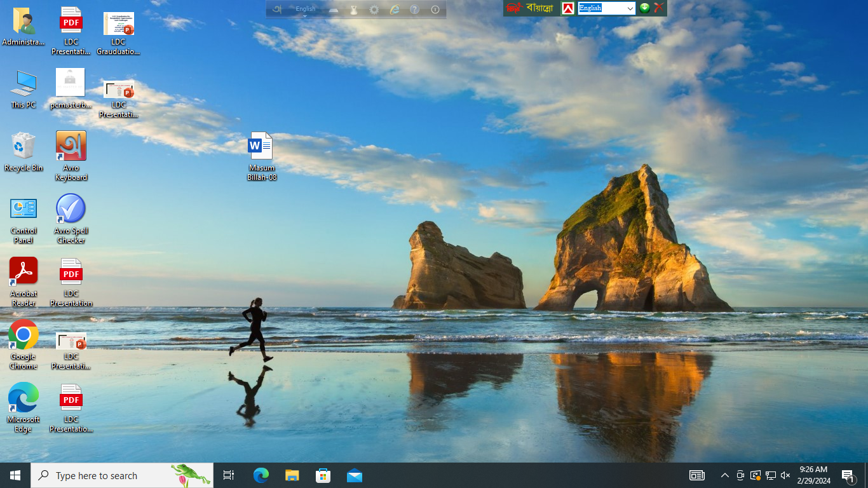Click the Bijoy Bayanno red logo icon

coord(568,8)
